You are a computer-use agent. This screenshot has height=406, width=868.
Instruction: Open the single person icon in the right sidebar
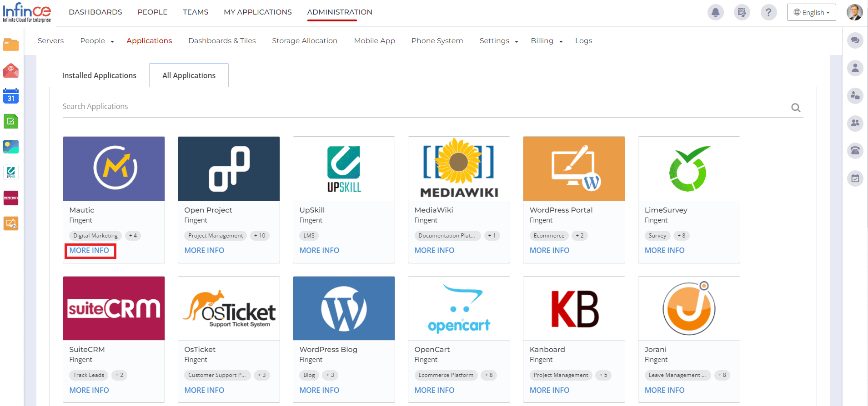pos(855,68)
